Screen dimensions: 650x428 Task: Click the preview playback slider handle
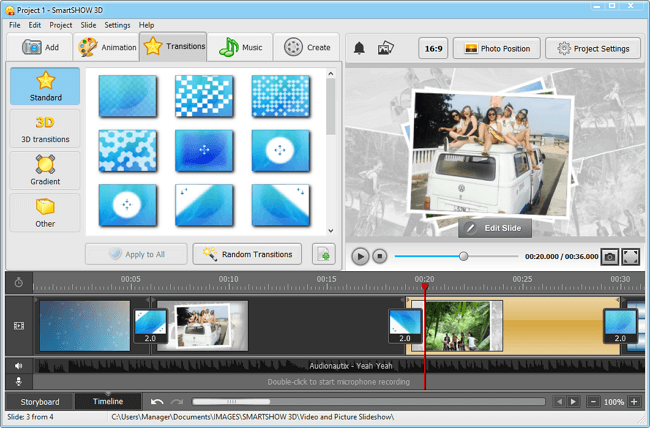[463, 256]
